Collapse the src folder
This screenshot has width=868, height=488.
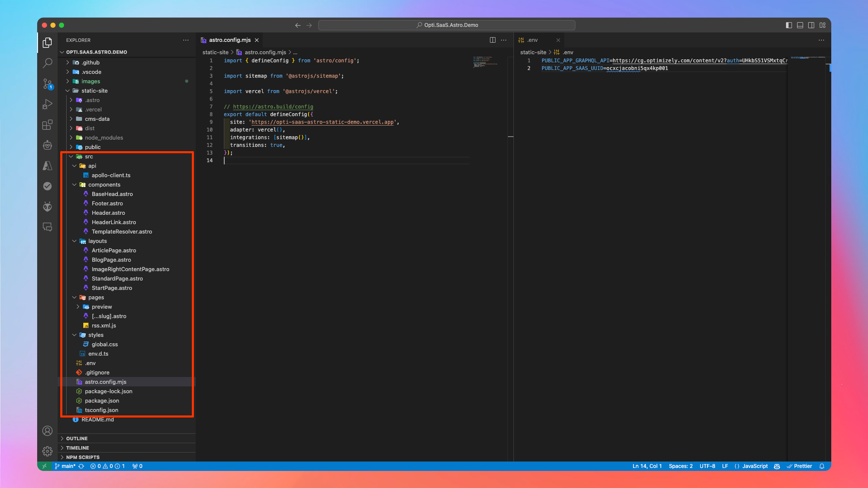coord(88,156)
